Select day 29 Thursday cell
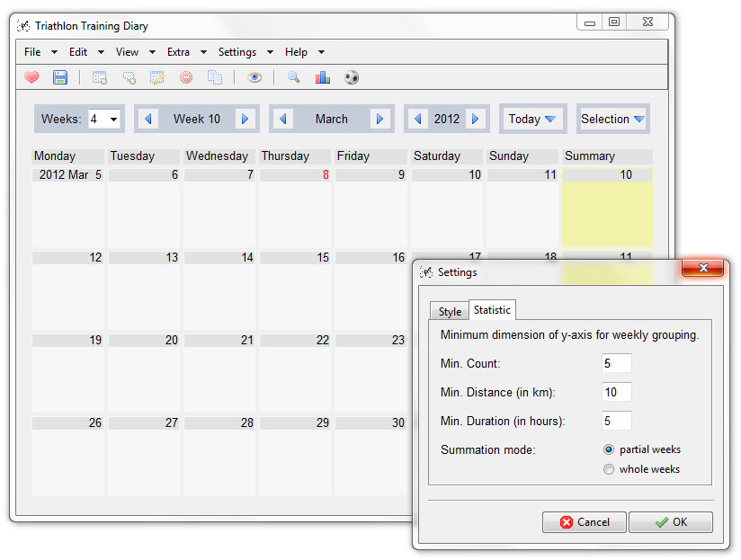The image size is (741, 560). click(x=295, y=455)
